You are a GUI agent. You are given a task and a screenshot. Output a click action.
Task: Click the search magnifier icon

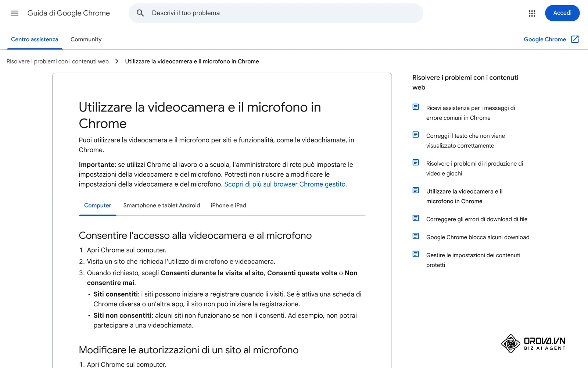(x=140, y=13)
